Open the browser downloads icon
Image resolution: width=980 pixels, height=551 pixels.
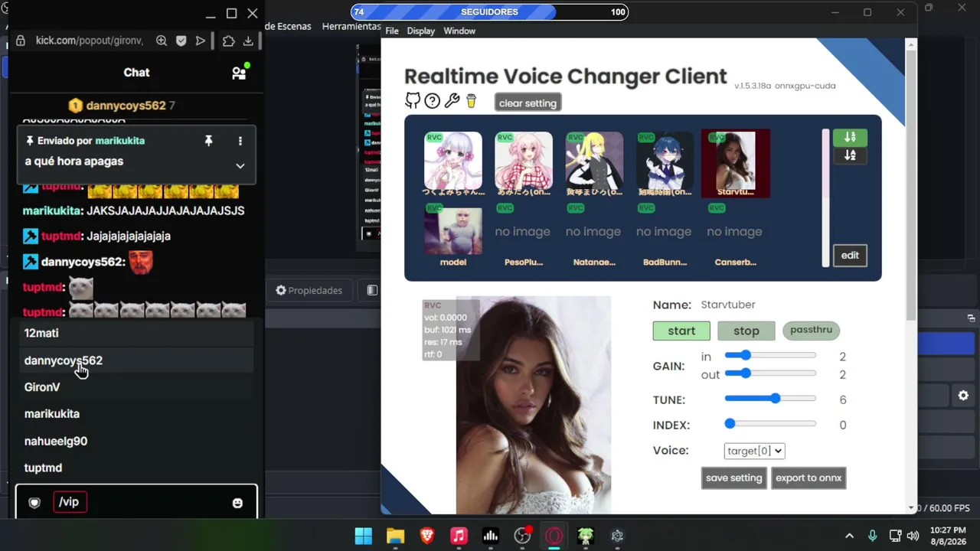tap(248, 41)
